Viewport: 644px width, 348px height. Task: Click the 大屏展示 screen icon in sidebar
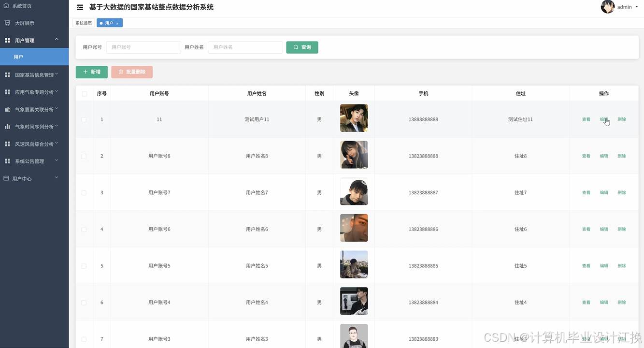pyautogui.click(x=7, y=23)
